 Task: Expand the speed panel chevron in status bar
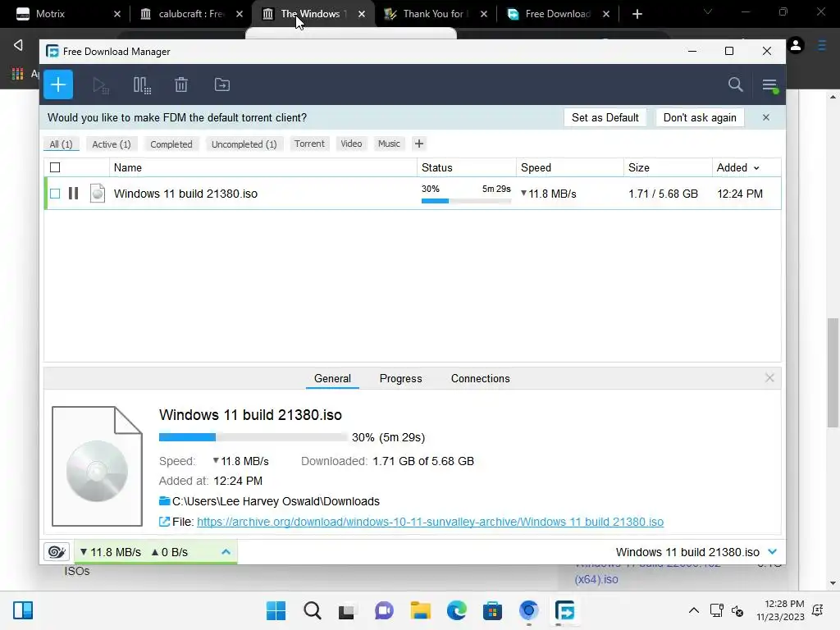click(226, 552)
